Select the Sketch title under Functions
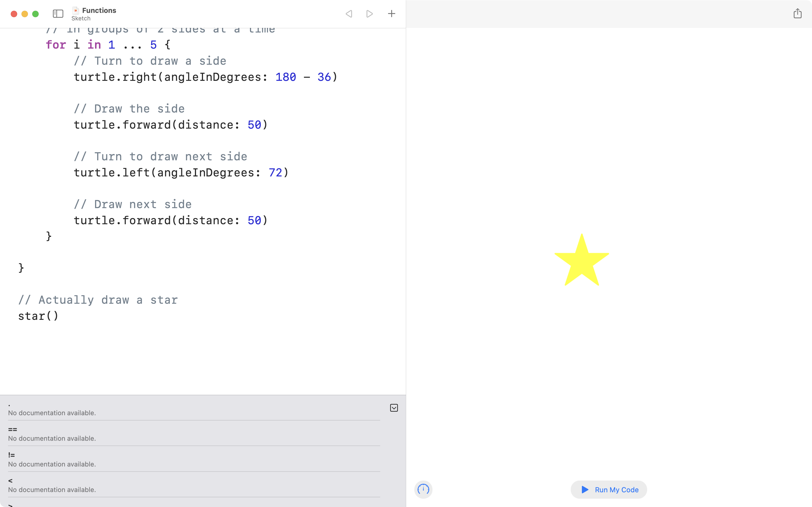The height and width of the screenshot is (507, 812). 81,19
